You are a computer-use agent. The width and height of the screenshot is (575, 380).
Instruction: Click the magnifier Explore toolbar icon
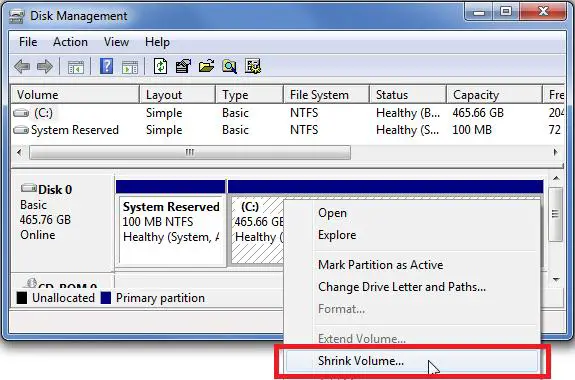(x=229, y=67)
